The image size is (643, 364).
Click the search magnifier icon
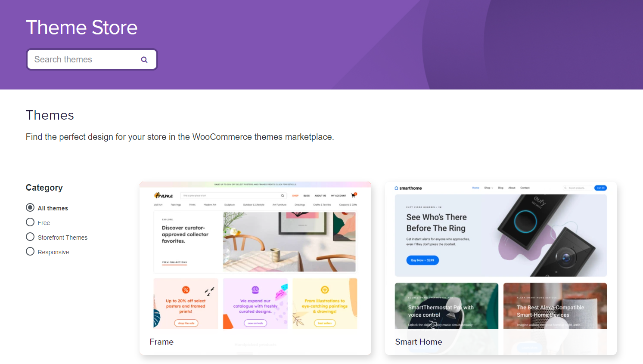[x=144, y=60]
